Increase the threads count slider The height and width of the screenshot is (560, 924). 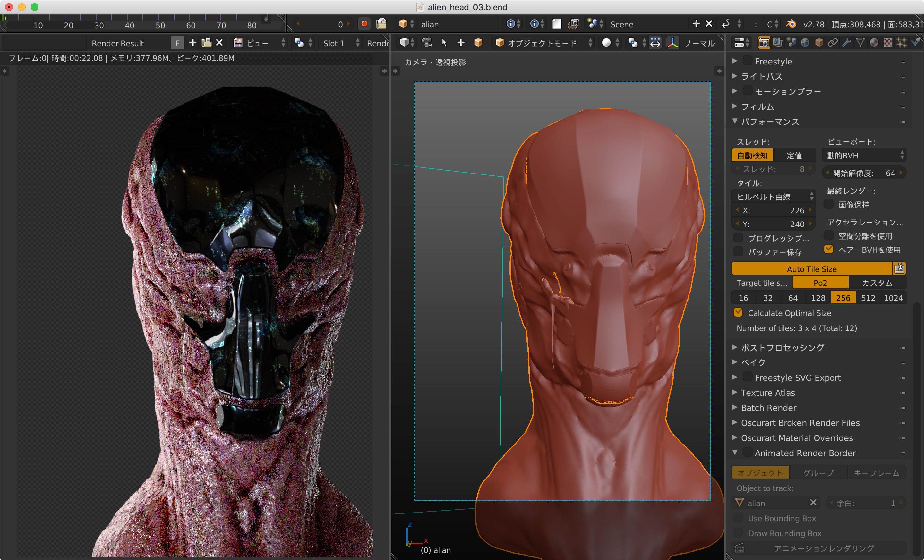point(811,169)
